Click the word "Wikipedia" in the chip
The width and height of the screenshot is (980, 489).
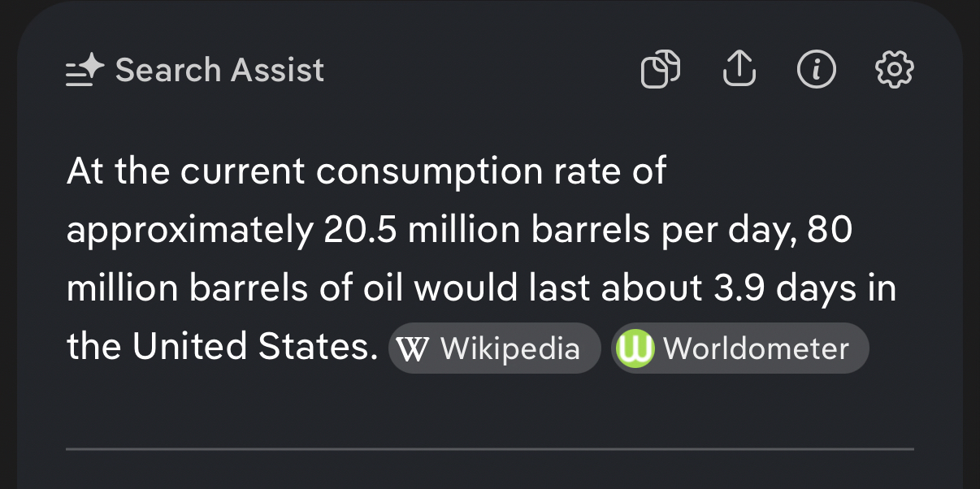tap(510, 349)
